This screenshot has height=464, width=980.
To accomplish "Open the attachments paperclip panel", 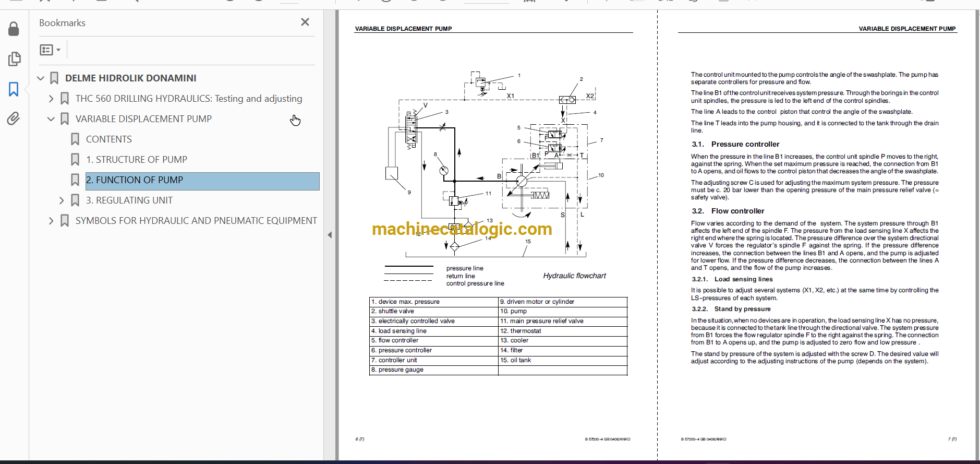I will (x=14, y=118).
